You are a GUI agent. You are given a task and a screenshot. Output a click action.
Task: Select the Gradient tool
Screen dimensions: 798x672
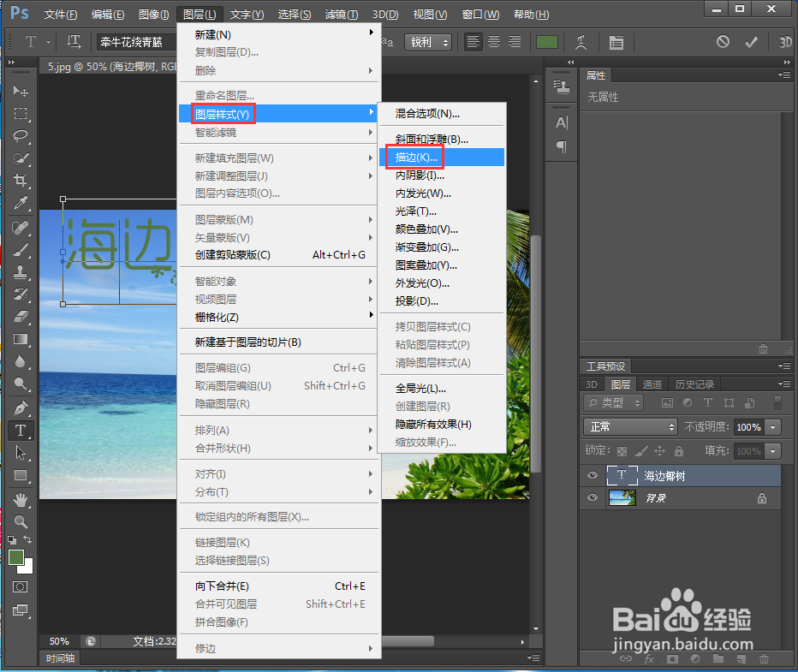[21, 339]
